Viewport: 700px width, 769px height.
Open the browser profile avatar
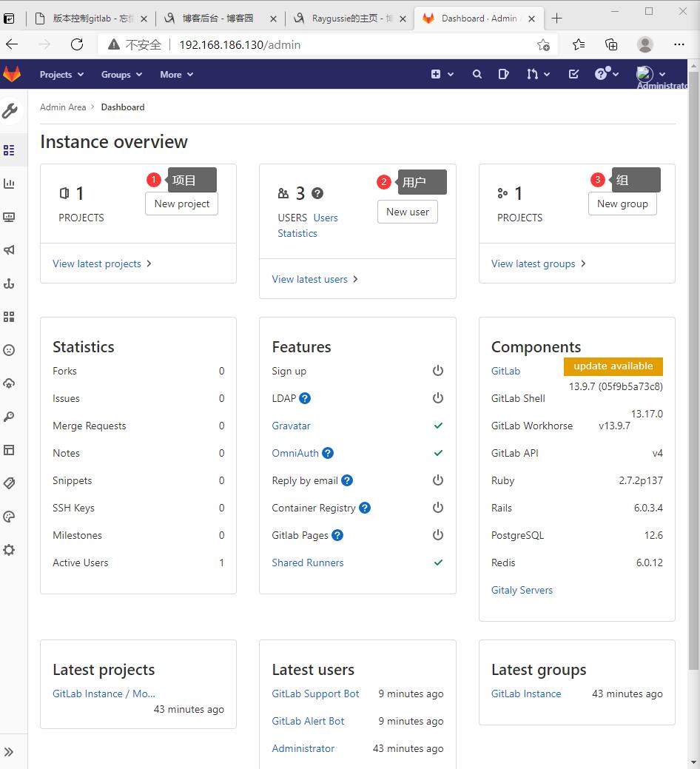coord(645,44)
